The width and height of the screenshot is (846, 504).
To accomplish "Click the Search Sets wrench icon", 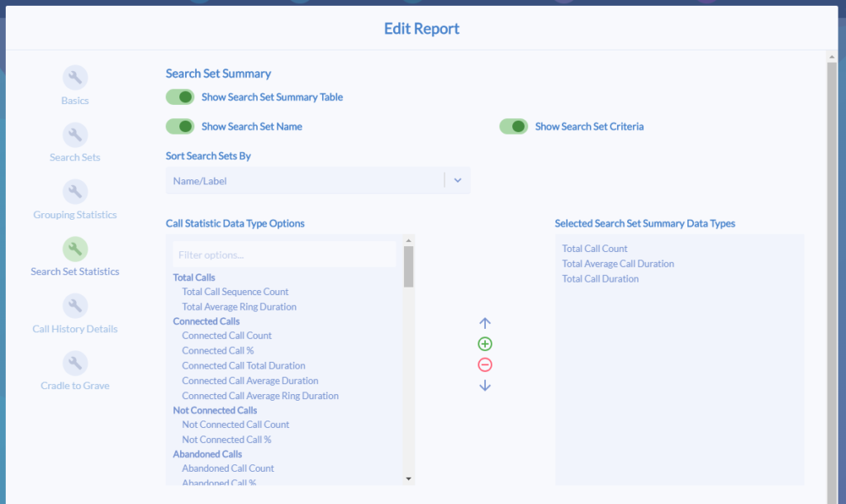I will pos(75,135).
